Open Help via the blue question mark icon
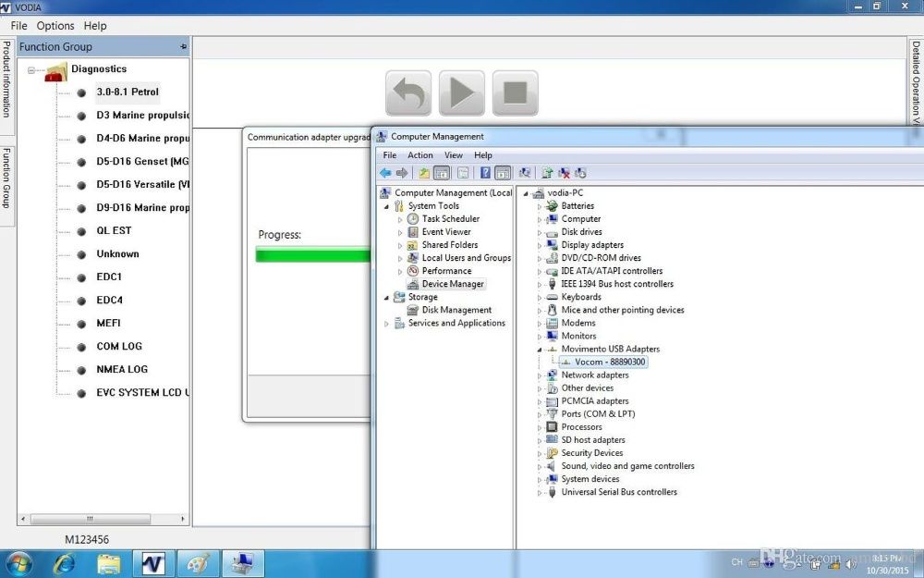This screenshot has height=578, width=924. (x=485, y=173)
